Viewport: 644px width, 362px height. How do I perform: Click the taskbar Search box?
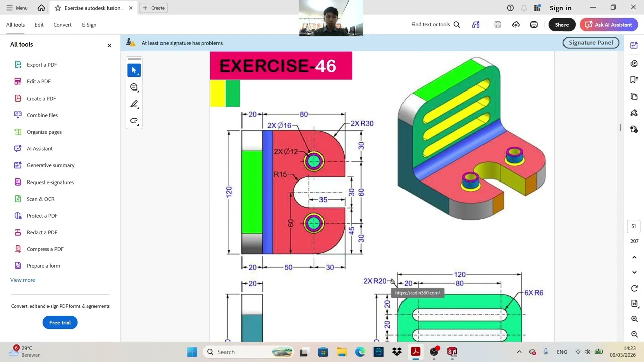pyautogui.click(x=250, y=352)
